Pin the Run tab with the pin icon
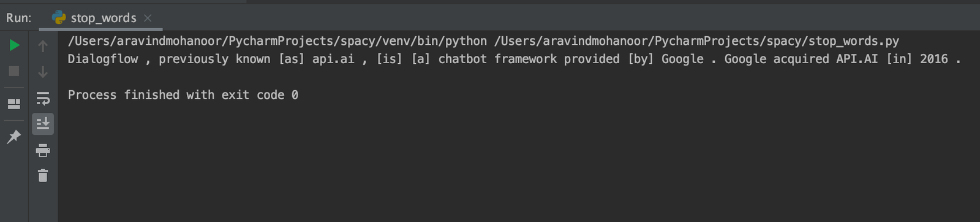The width and height of the screenshot is (980, 222). tap(14, 137)
